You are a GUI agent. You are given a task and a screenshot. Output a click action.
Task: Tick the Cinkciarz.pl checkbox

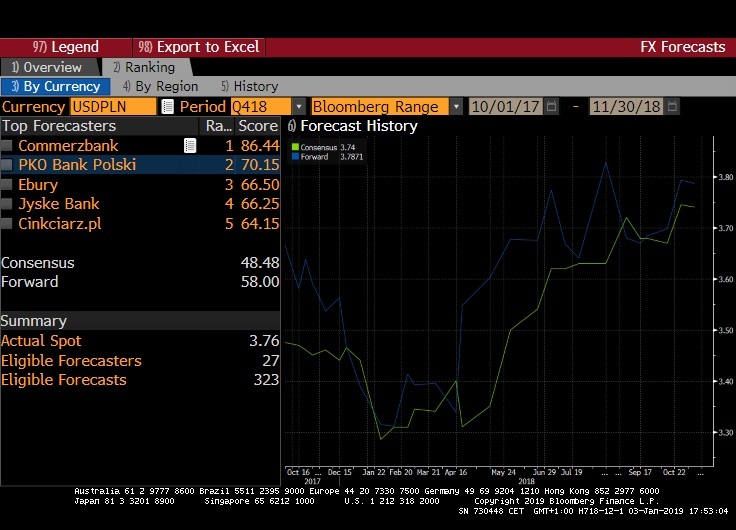click(8, 224)
